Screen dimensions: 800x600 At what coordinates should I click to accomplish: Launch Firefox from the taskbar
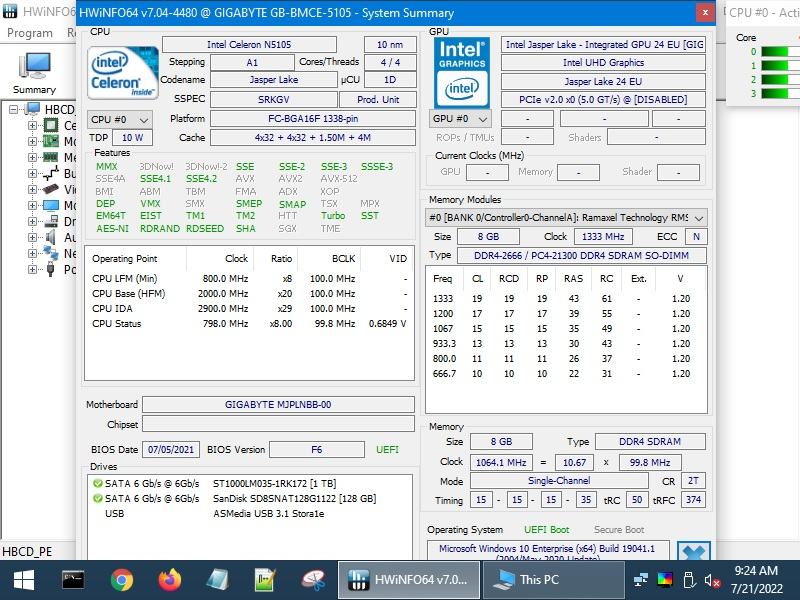(x=170, y=580)
